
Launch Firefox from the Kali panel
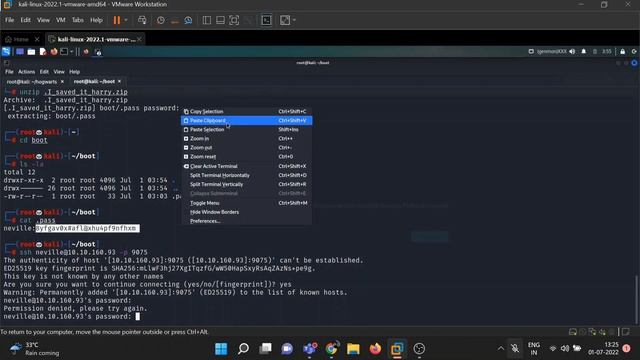[x=54, y=52]
